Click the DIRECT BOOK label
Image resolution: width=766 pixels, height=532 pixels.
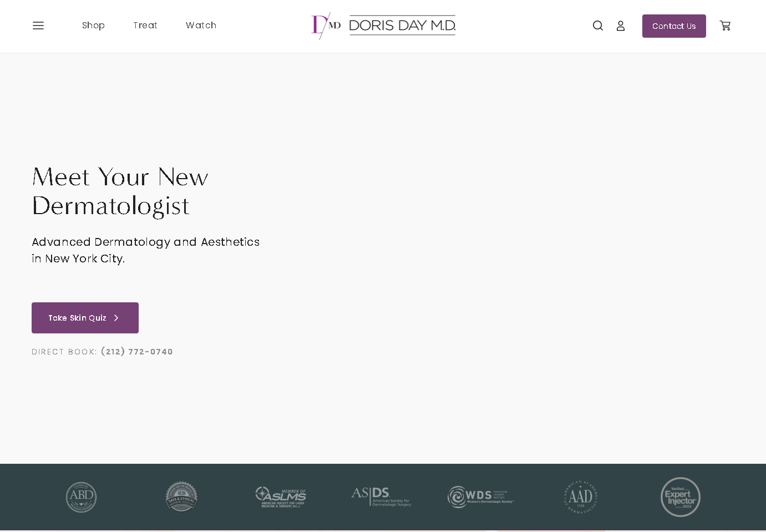[x=64, y=352]
